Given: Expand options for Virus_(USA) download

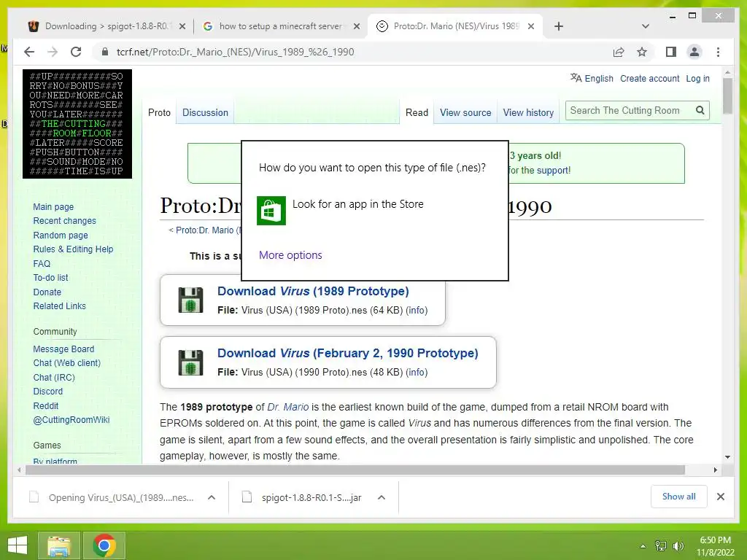Looking at the screenshot, I should [x=212, y=497].
